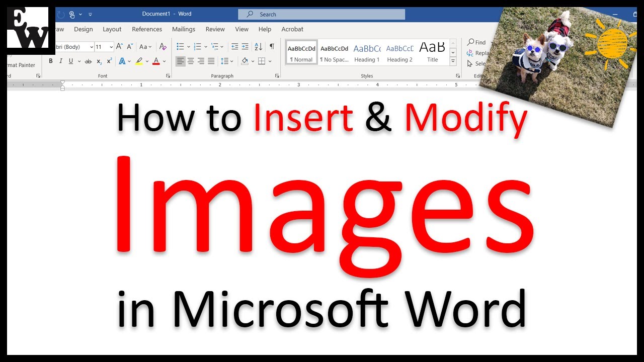
Task: Click the Touch/Mouse Mode icon in title bar
Action: pyautogui.click(x=72, y=15)
